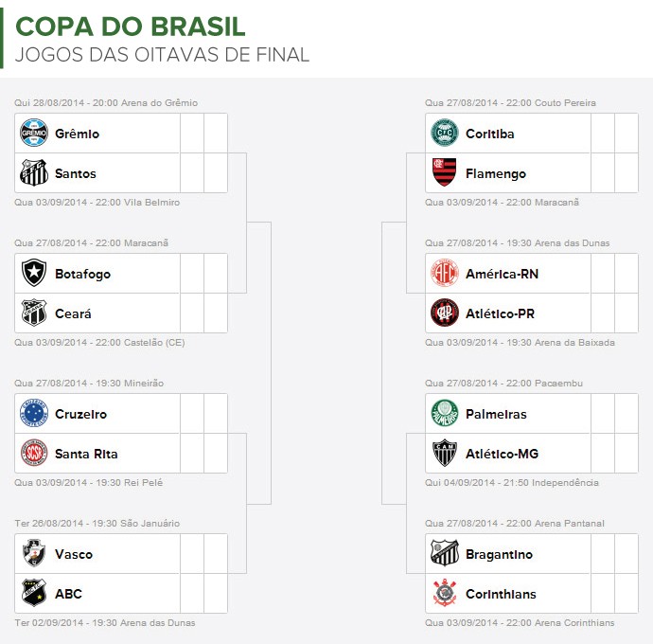Click the Copa do Brasil title
653x644 pixels.
click(131, 27)
